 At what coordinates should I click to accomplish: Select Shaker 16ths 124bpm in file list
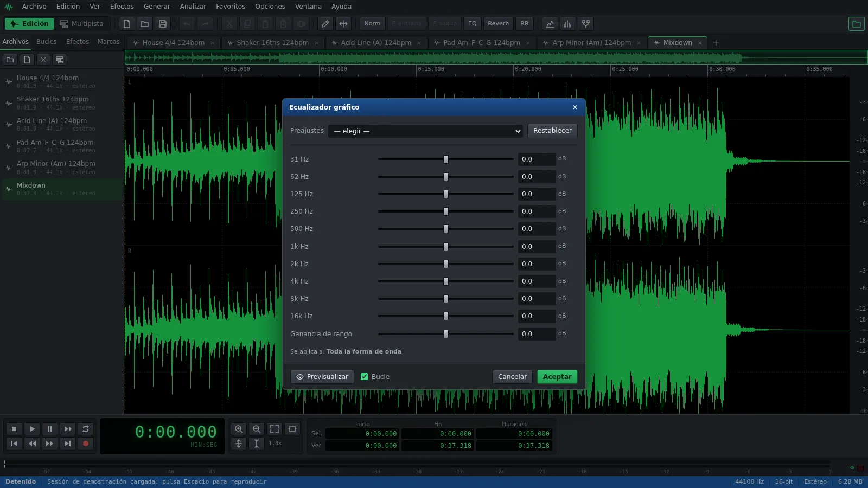point(62,103)
